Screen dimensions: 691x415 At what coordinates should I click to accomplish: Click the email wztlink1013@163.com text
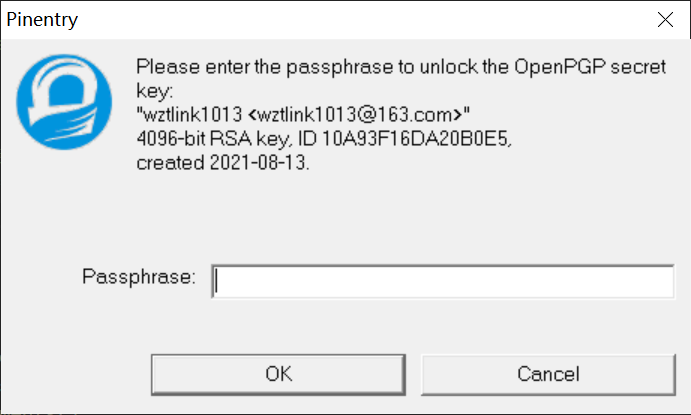click(355, 115)
